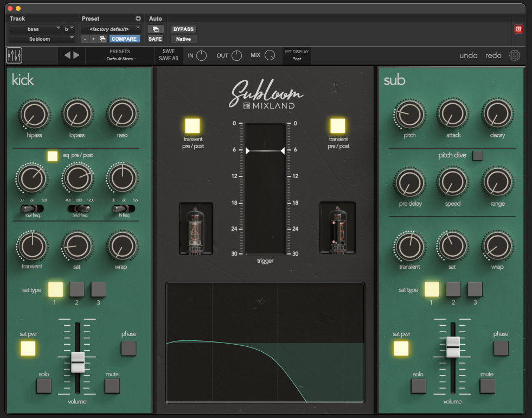Open plugin settings gear icon

(514, 55)
